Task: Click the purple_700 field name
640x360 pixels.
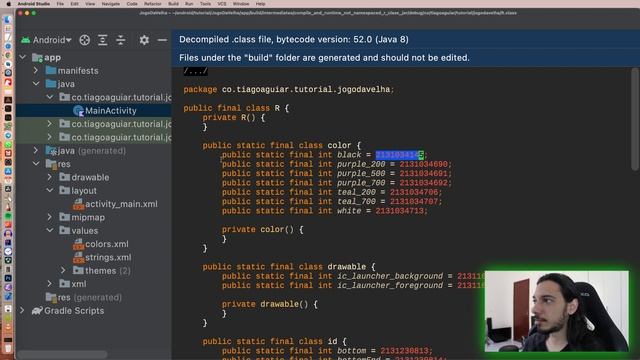Action: (x=361, y=183)
